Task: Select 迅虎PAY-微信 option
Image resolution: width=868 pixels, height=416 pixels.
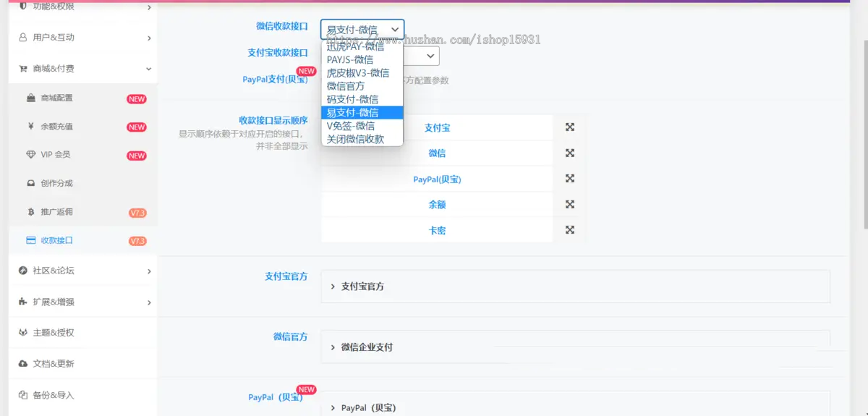Action: [362, 46]
